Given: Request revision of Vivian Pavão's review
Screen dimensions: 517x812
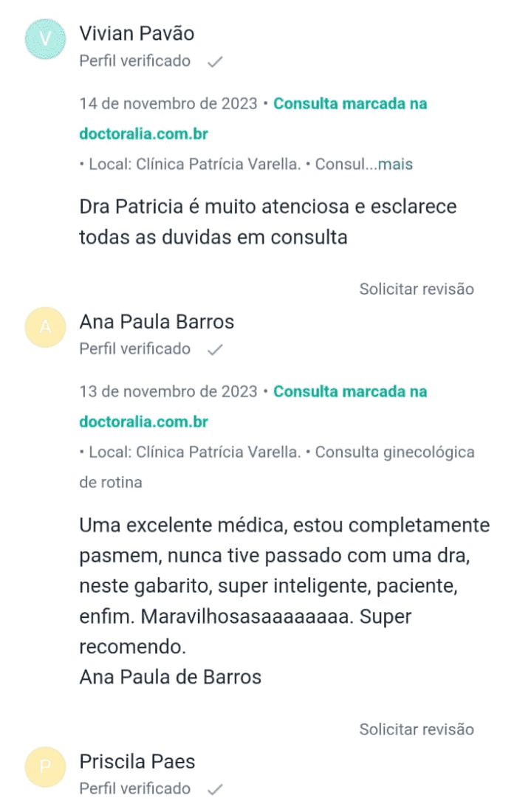Looking at the screenshot, I should coord(417,289).
